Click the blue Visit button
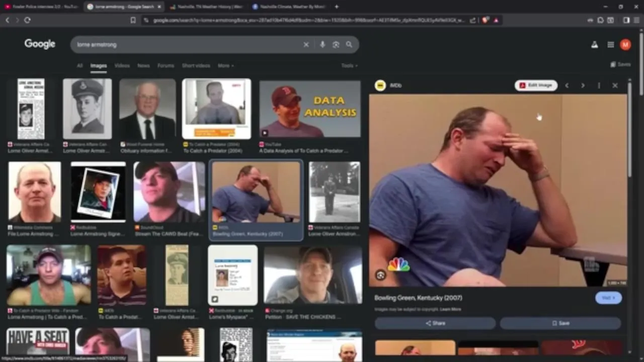This screenshot has height=362, width=644. click(609, 298)
